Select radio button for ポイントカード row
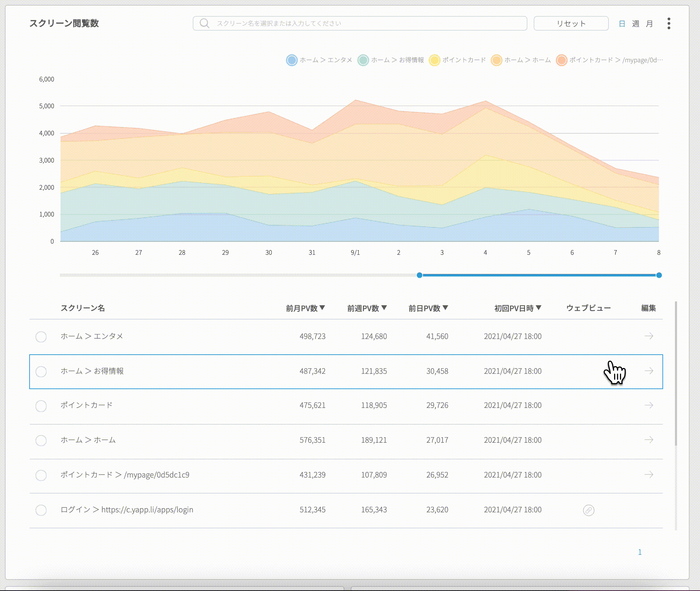 [41, 406]
